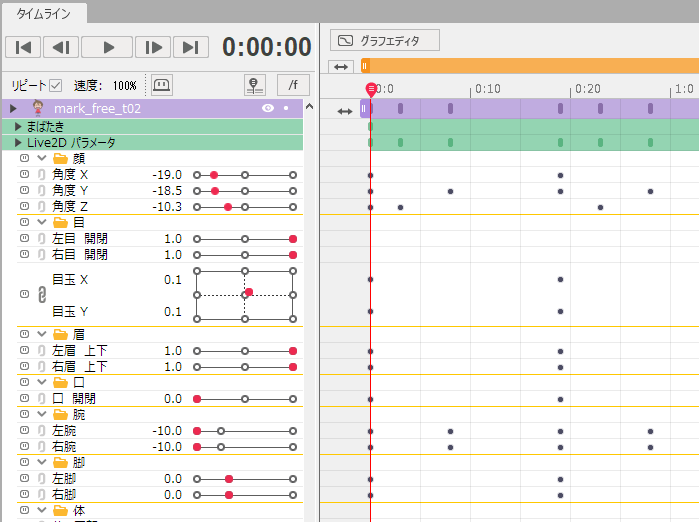Switch to the タイムライン tab
The image size is (699, 522).
coord(43,13)
